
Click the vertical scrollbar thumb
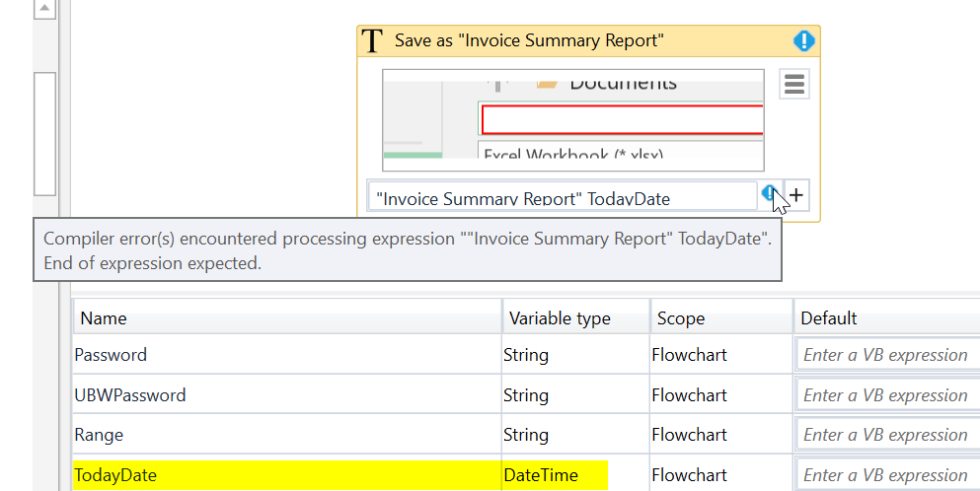tap(44, 133)
